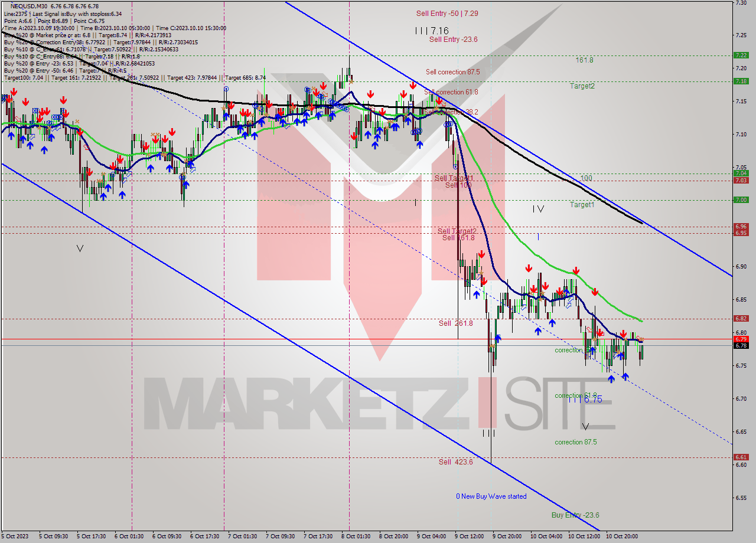756x543 pixels.
Task: Click the green 7.18 price tag
Action: point(741,81)
